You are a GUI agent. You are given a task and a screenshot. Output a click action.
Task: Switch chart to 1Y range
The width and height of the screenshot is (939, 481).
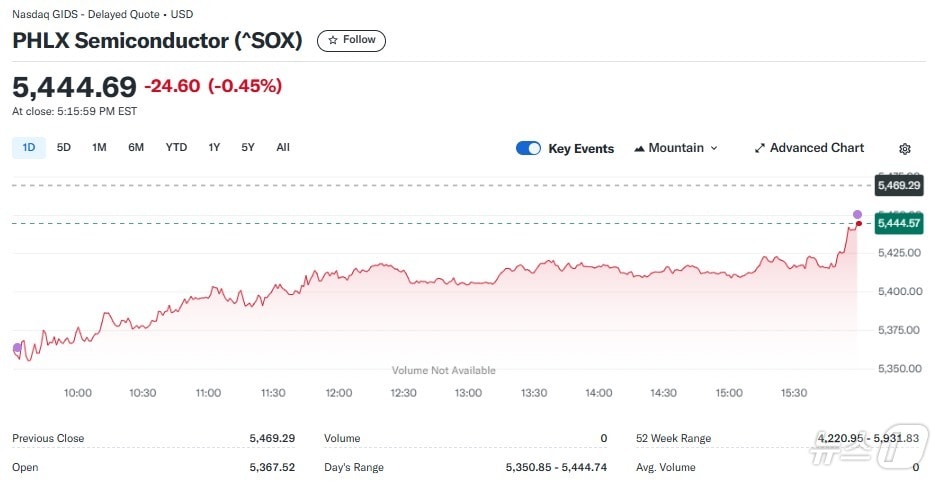[214, 148]
